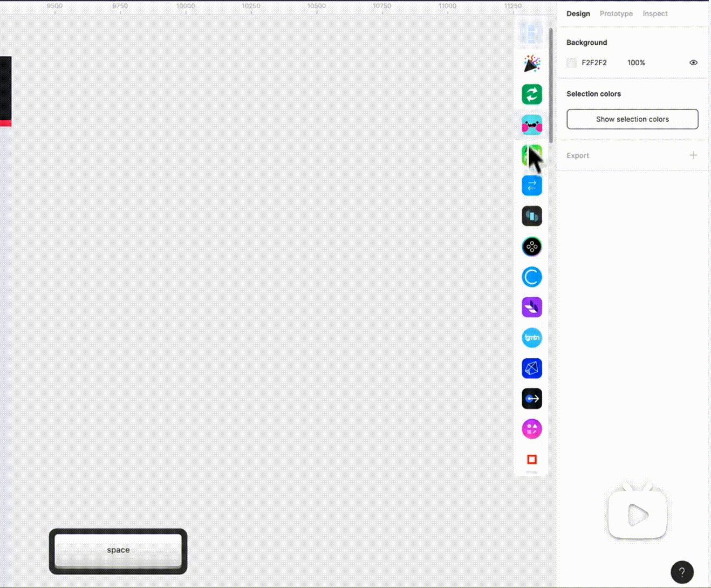This screenshot has width=711, height=588.
Task: Open the black arrow-from-dot plugin
Action: pos(532,399)
